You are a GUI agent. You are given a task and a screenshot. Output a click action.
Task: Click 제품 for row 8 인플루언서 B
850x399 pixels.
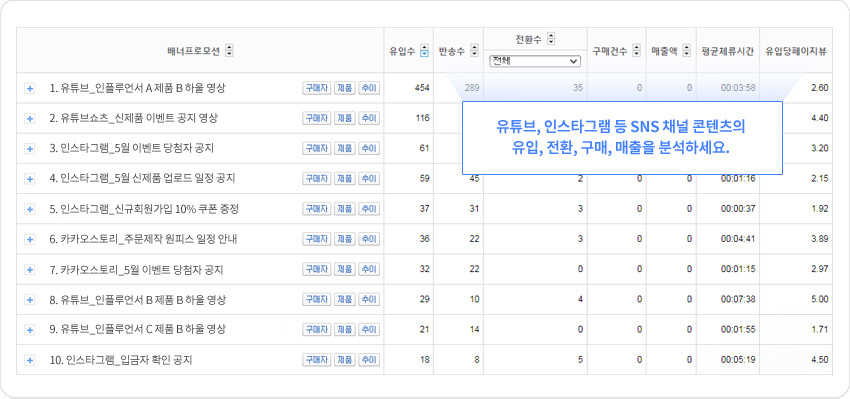click(x=344, y=300)
